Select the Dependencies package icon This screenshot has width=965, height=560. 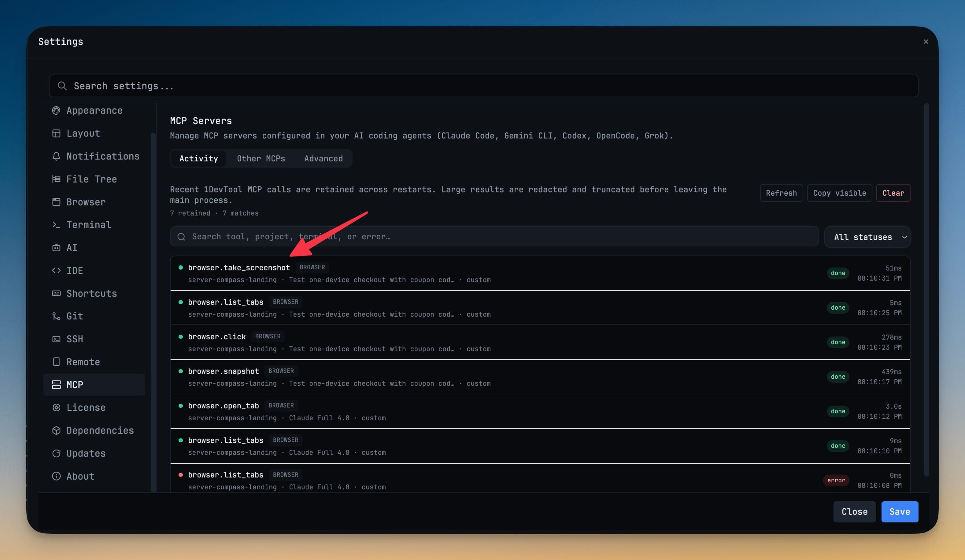(x=56, y=431)
